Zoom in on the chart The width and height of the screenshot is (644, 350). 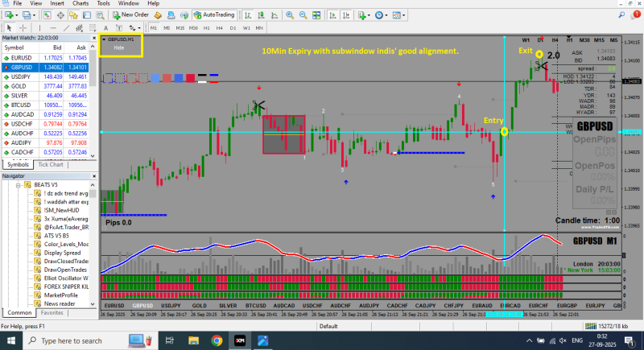290,15
